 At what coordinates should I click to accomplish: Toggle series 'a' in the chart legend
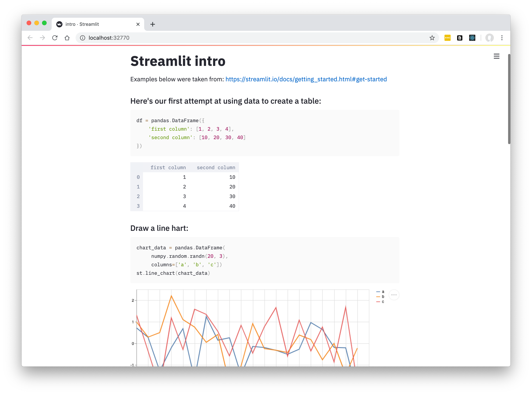[383, 292]
